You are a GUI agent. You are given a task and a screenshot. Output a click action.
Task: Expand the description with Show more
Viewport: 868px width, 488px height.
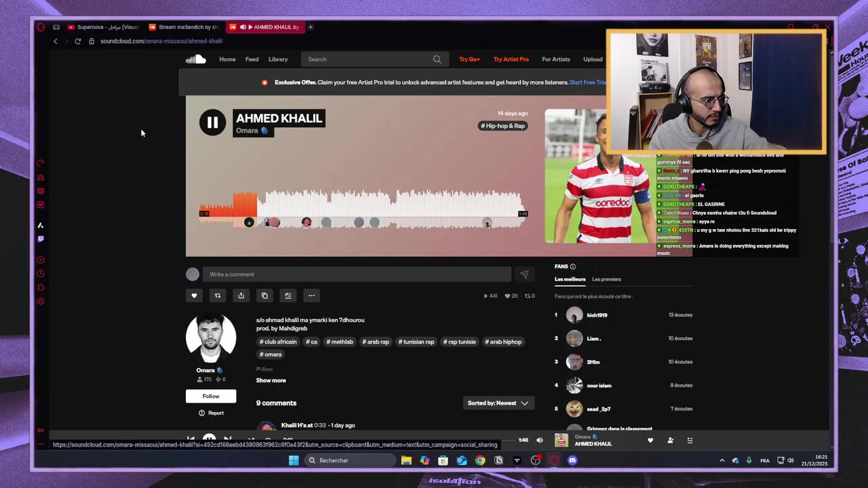tap(271, 380)
